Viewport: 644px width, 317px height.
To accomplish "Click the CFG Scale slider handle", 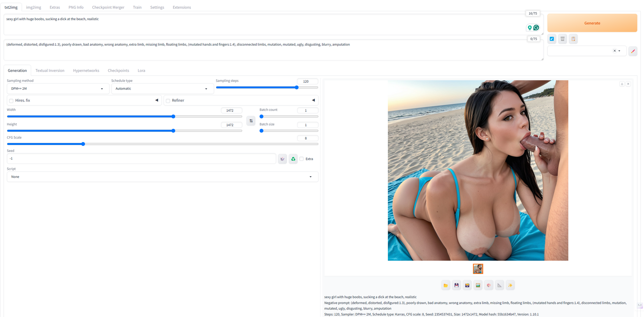I will coord(83,144).
